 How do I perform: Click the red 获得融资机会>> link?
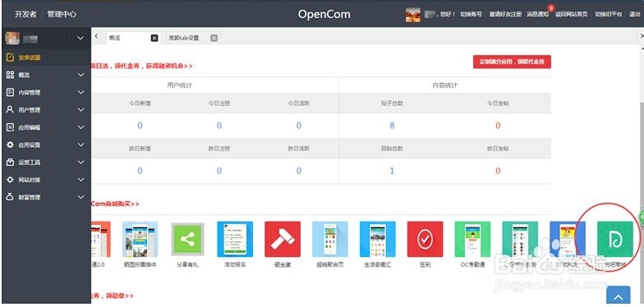point(169,66)
